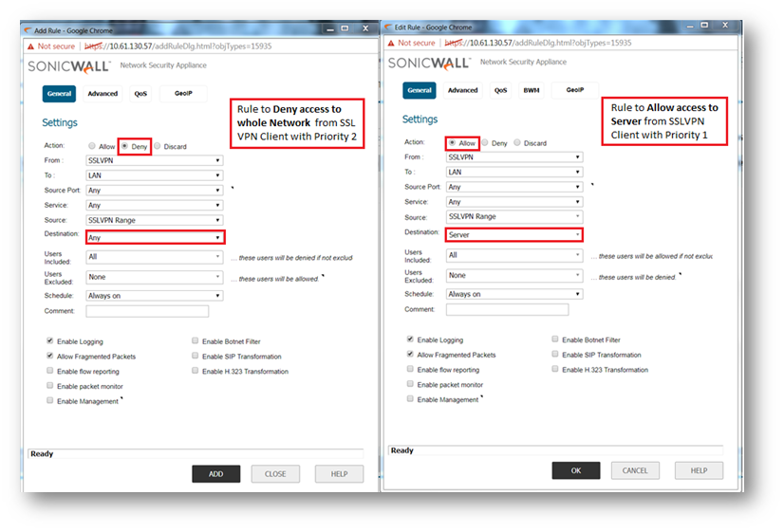Click the SonicWall logo in Edit Rule dialog

tap(429, 64)
